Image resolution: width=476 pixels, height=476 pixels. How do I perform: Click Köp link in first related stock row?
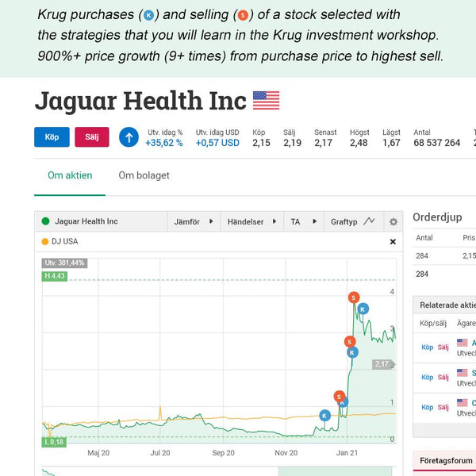coord(427,347)
